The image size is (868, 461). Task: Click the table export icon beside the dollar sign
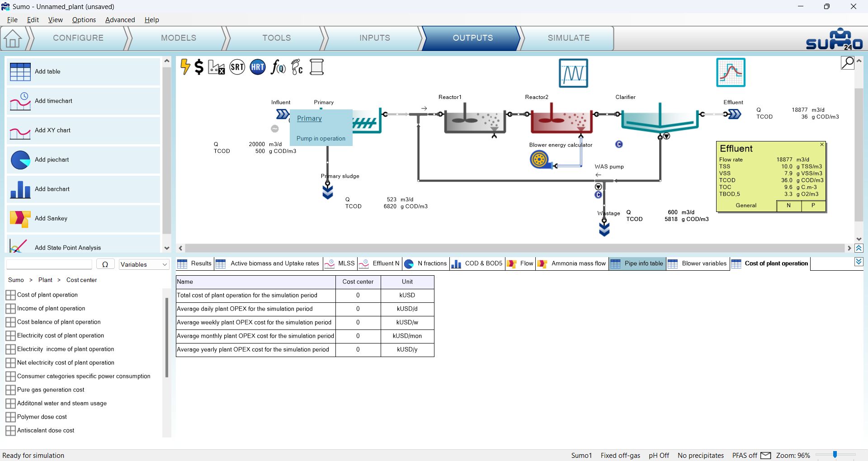pos(217,67)
